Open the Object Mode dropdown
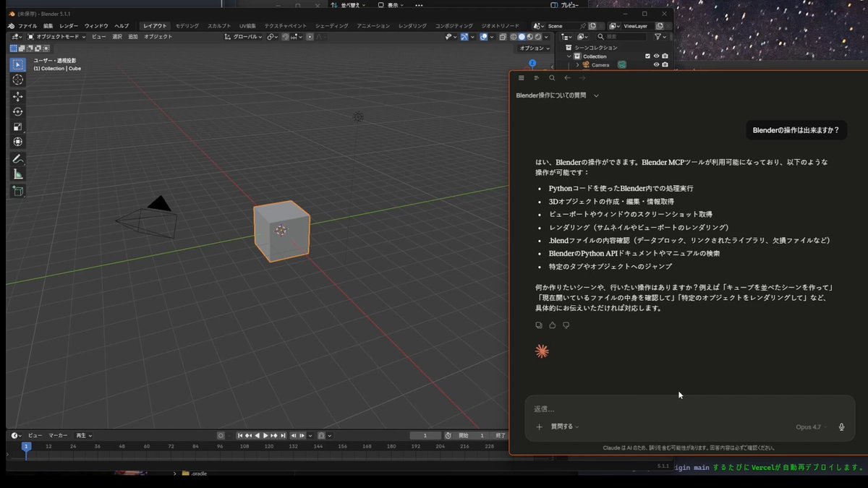 point(56,37)
